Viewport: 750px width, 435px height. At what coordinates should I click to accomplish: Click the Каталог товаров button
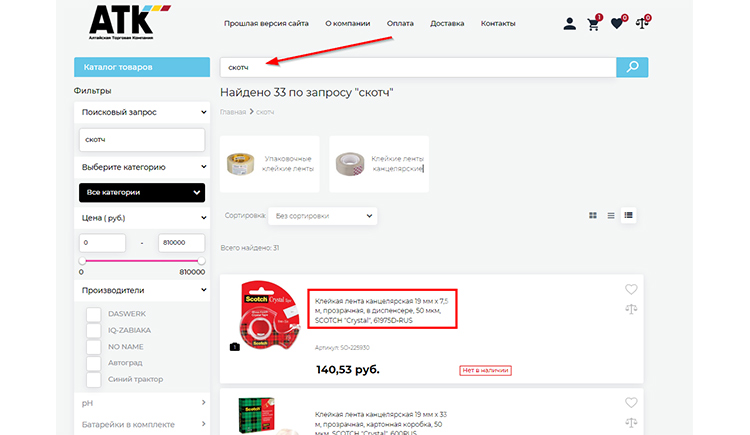141,67
